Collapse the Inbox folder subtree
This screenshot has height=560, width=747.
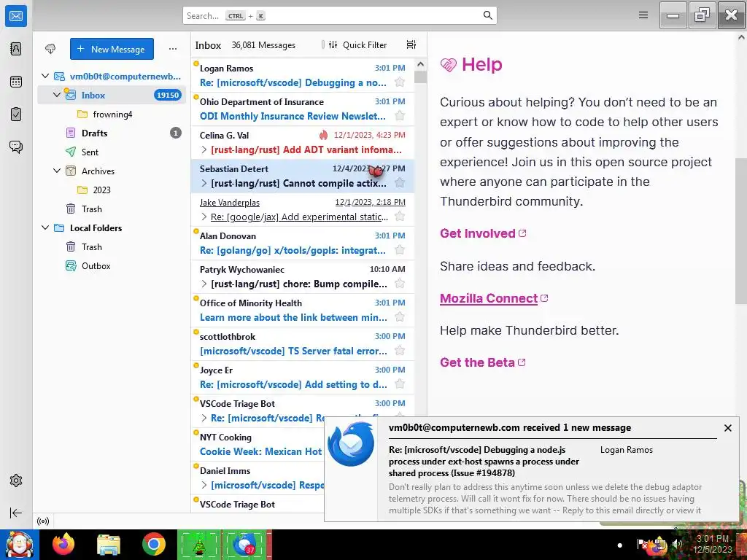point(57,95)
